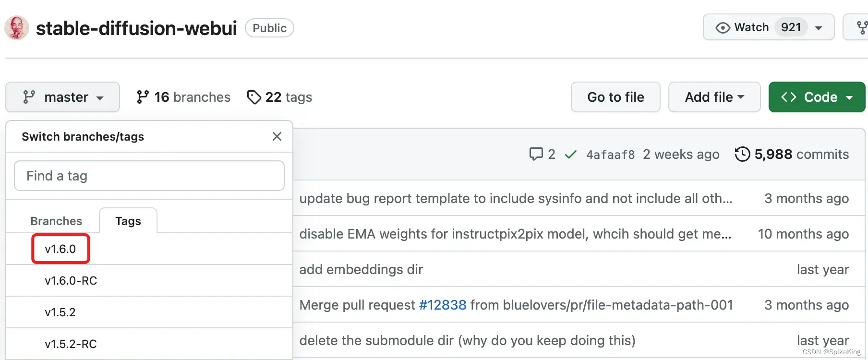Select tag v1.5.2-RC
This screenshot has width=868, height=360.
pos(149,344)
